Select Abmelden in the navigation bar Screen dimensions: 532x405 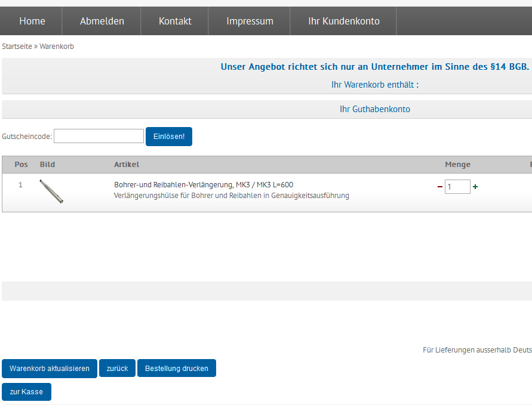tap(102, 21)
